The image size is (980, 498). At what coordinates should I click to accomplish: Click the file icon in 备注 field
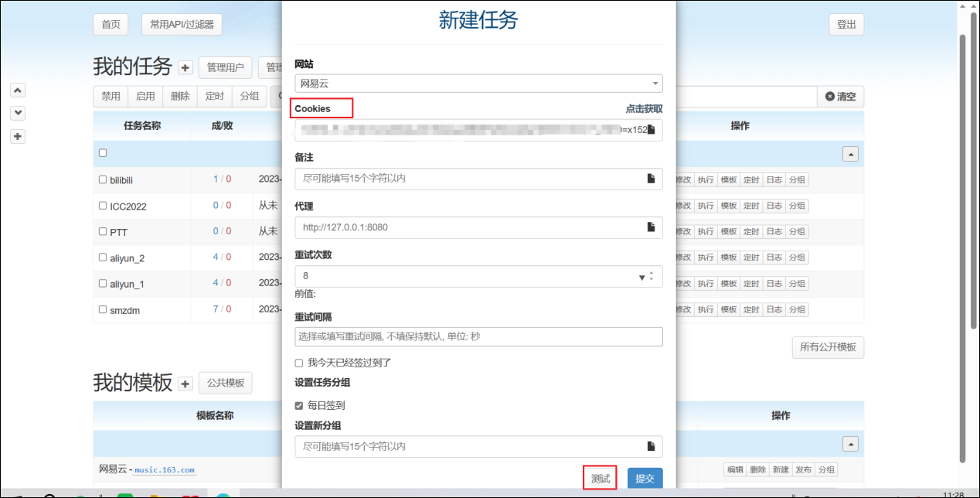point(651,179)
